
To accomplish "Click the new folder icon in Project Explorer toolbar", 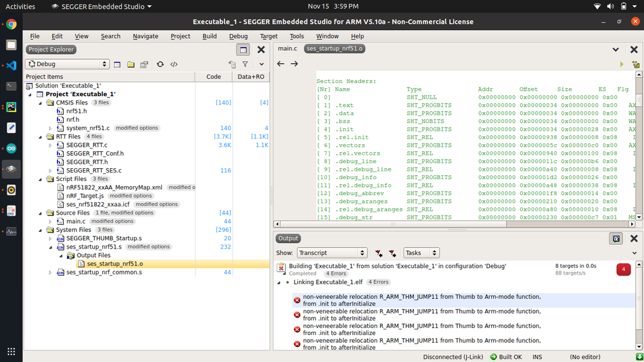I will pos(131,64).
